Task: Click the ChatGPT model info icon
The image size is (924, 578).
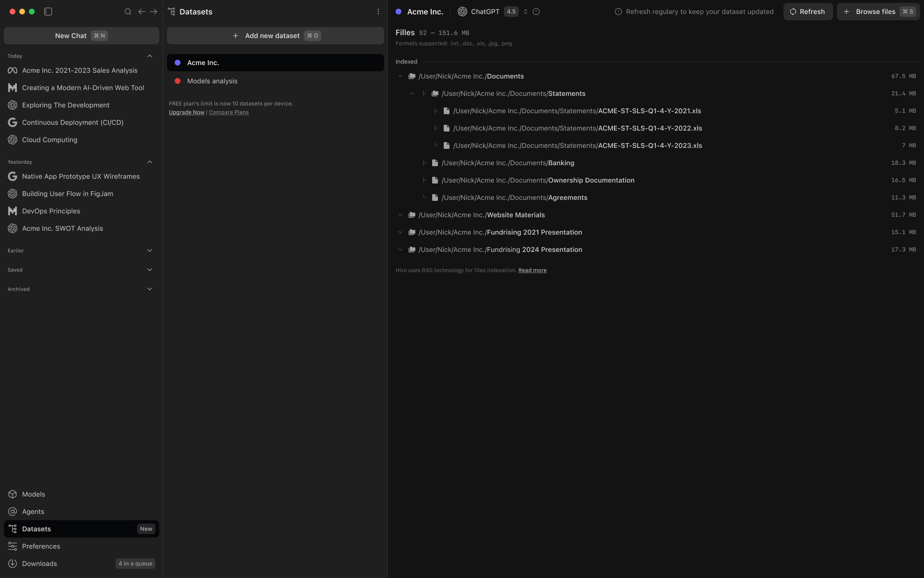Action: pos(536,12)
